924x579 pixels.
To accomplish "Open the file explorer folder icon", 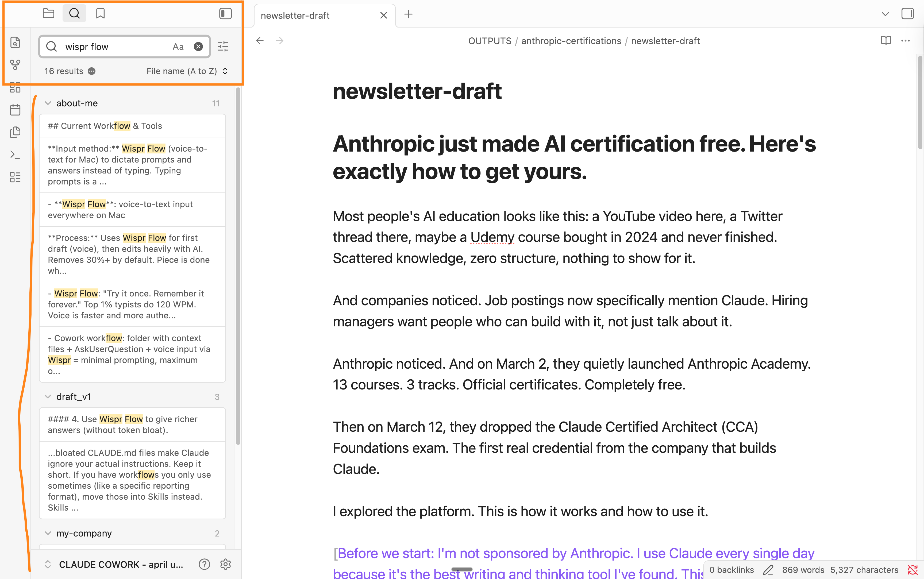I will 48,14.
